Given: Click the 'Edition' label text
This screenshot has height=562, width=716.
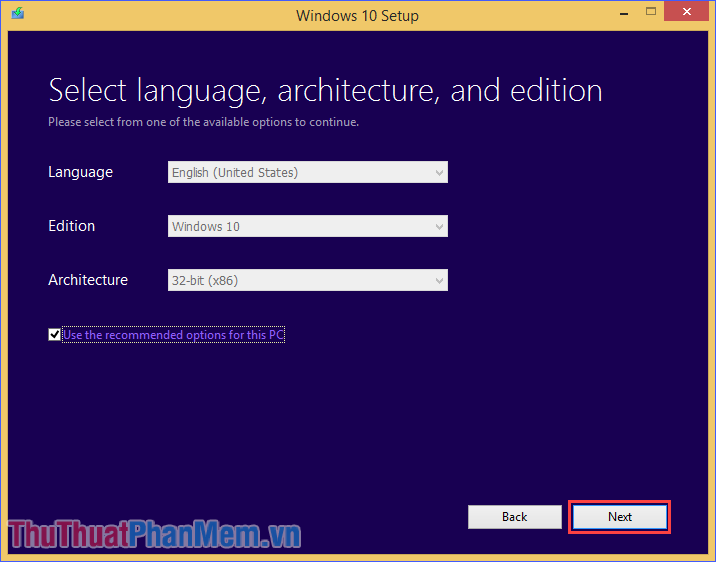Looking at the screenshot, I should (x=72, y=226).
